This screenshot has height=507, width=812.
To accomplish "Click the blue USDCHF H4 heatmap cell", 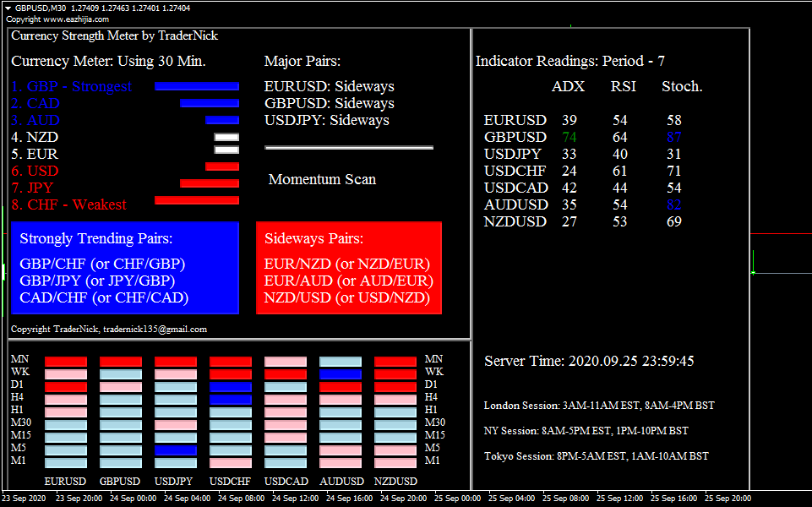I will click(x=231, y=400).
